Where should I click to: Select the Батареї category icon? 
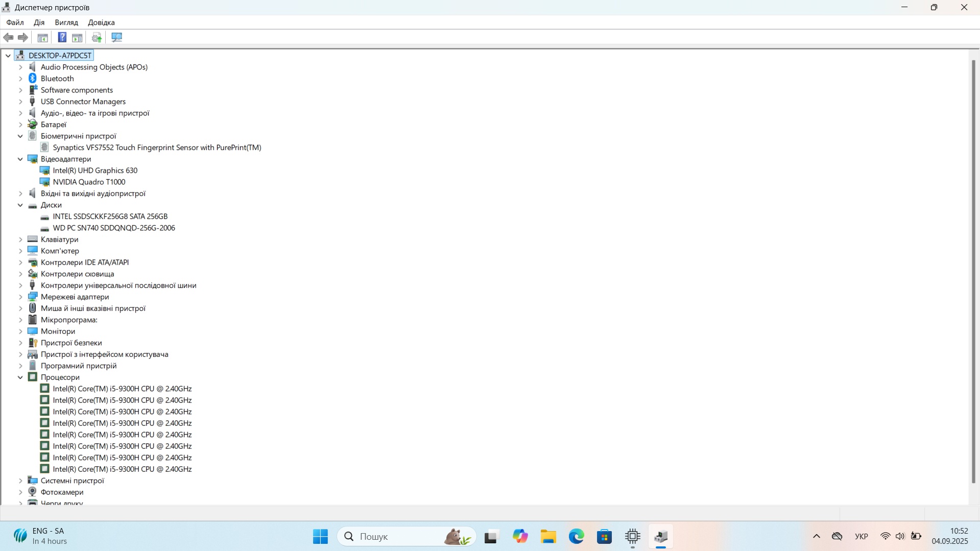click(x=32, y=124)
